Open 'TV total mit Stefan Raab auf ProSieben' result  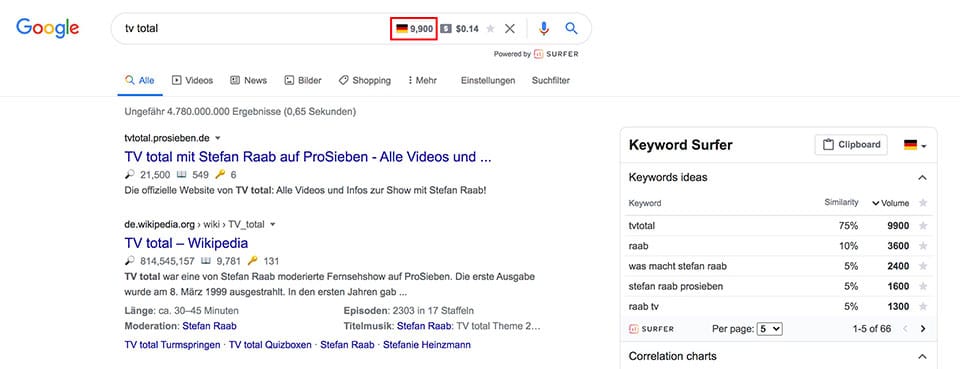(307, 157)
